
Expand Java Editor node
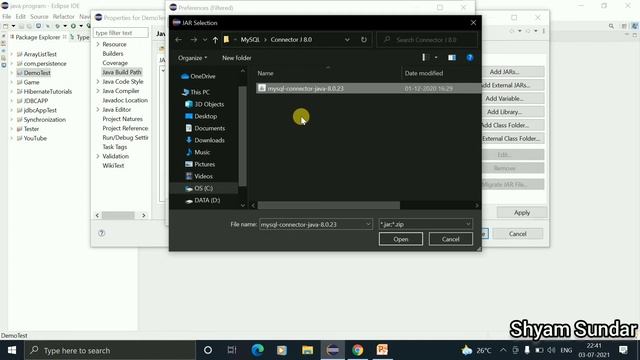[98, 110]
